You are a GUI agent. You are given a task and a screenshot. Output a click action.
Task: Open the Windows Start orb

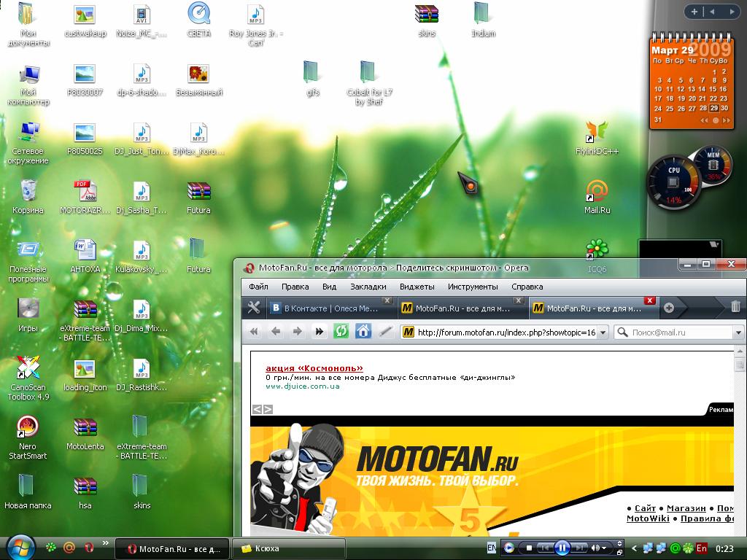(20, 548)
